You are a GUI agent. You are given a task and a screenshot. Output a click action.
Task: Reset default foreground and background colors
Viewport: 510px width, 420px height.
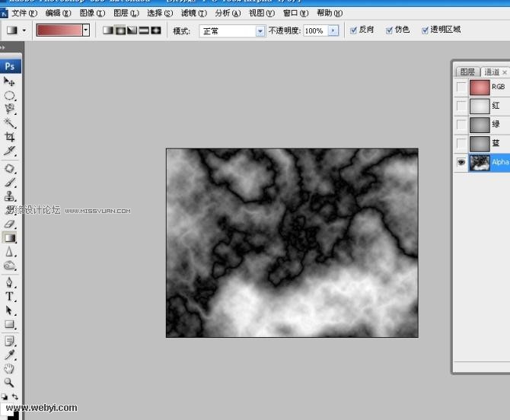pos(5,396)
